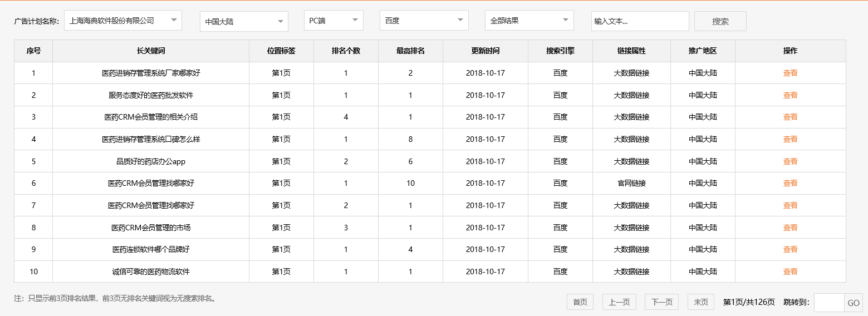Go to first page with 首页

580,302
